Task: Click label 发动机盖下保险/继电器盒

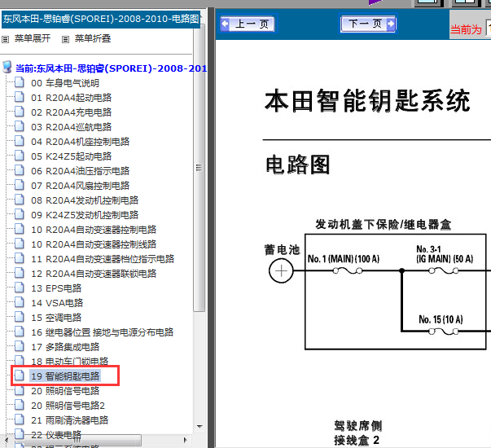Action: (x=383, y=225)
